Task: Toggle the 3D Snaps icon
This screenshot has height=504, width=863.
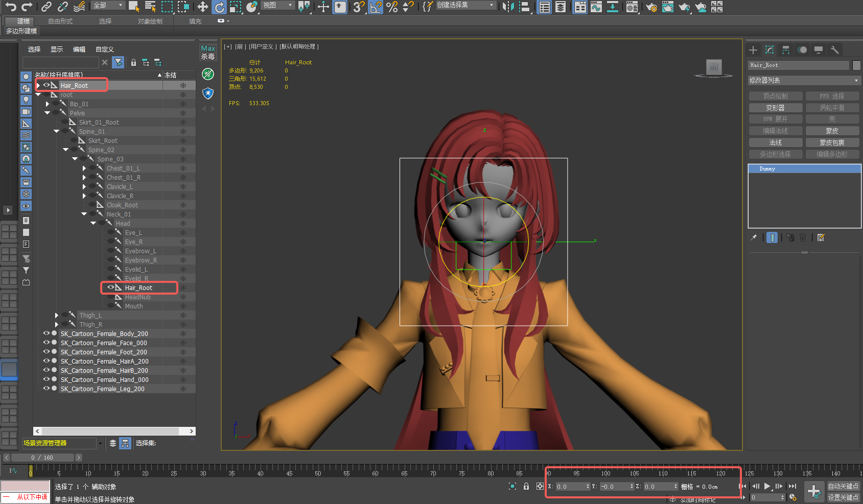Action: [x=359, y=6]
